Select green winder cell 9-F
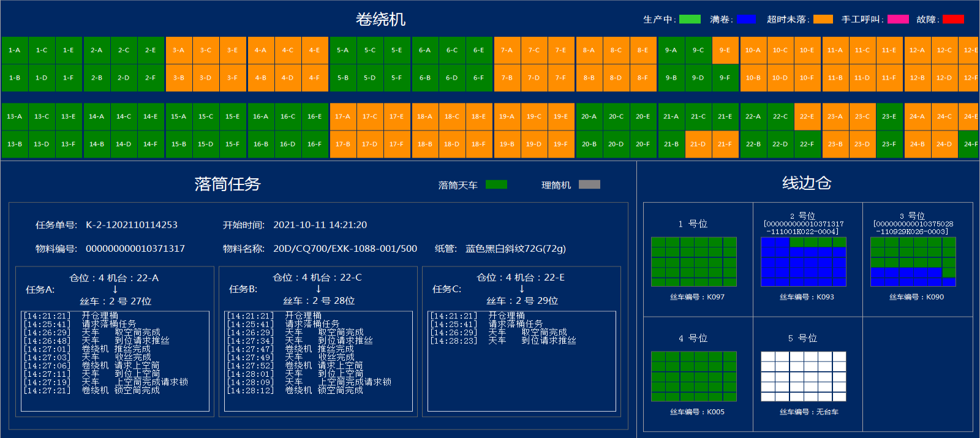The width and height of the screenshot is (980, 438). pos(725,78)
